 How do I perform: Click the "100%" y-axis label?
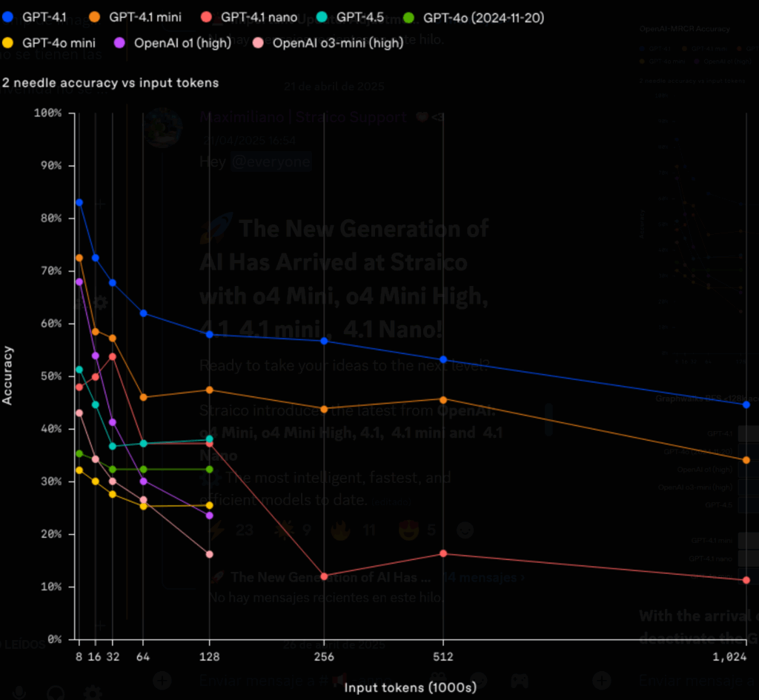point(48,113)
